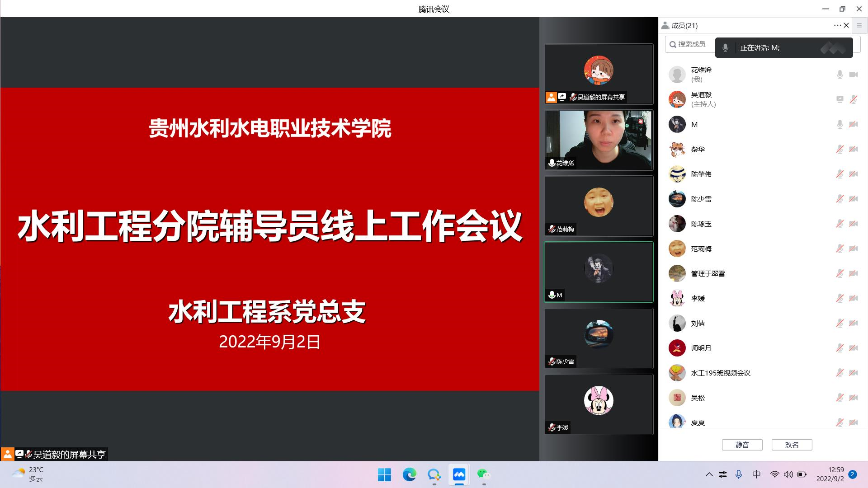Click muted microphone icon for 陈少雷
Viewport: 868px width, 488px height.
click(x=840, y=199)
